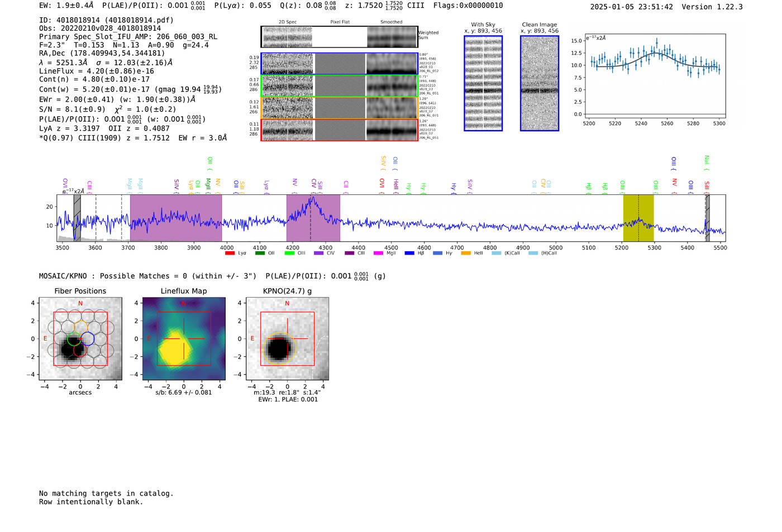Viewport: 782px width, 532px height.
Task: Select the With Sky cutout image
Action: (483, 83)
